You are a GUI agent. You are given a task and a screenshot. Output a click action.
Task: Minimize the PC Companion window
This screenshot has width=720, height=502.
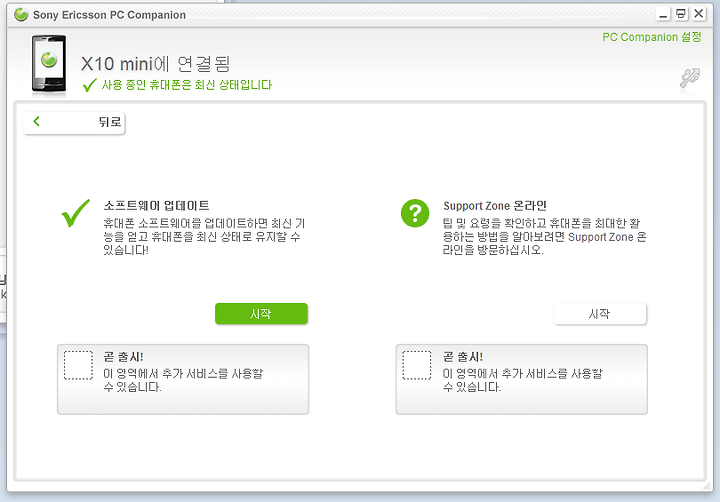tap(663, 14)
